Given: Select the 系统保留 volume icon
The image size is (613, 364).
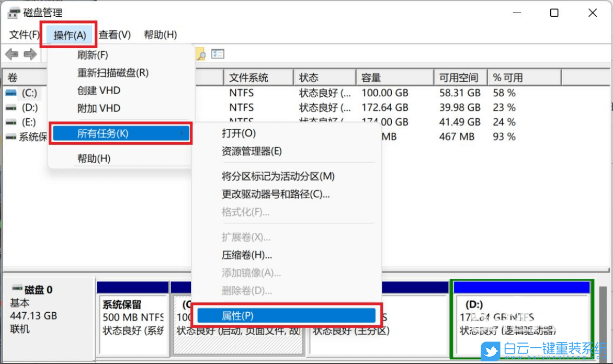Looking at the screenshot, I should pos(12,136).
